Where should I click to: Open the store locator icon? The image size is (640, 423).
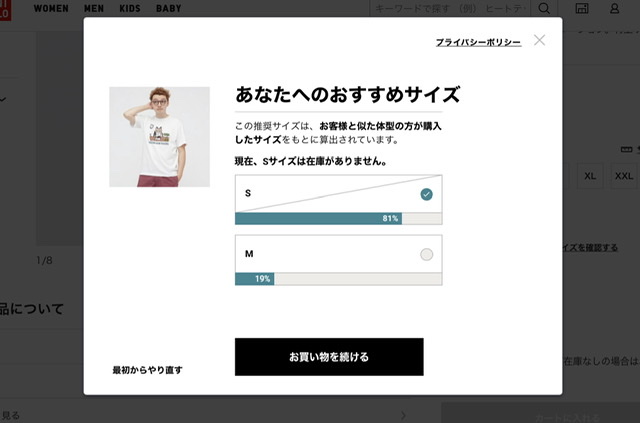point(582,8)
